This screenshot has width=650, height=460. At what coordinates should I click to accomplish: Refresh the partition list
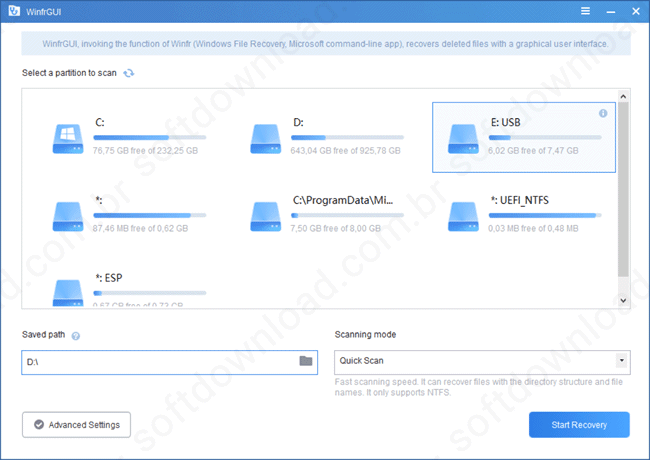[x=129, y=73]
